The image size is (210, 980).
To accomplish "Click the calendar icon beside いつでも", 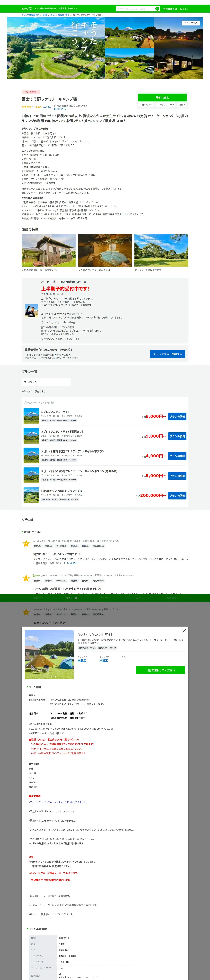I will click(x=25, y=382).
